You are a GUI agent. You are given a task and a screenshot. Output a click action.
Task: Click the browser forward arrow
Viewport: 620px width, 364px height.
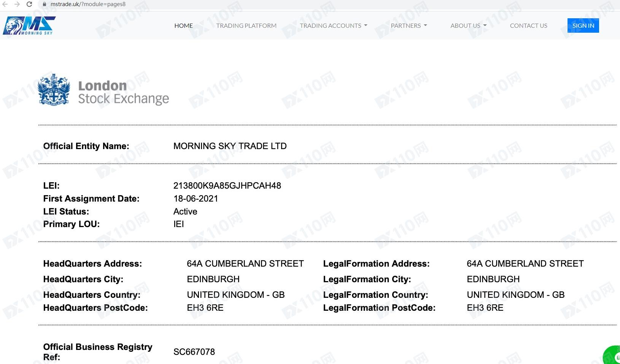click(x=17, y=4)
